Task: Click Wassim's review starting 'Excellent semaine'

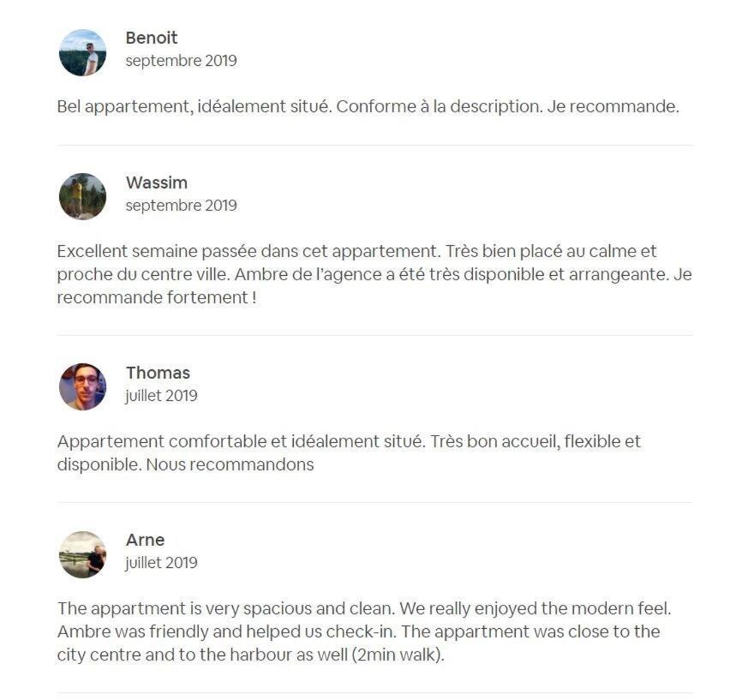Action: coord(374,274)
